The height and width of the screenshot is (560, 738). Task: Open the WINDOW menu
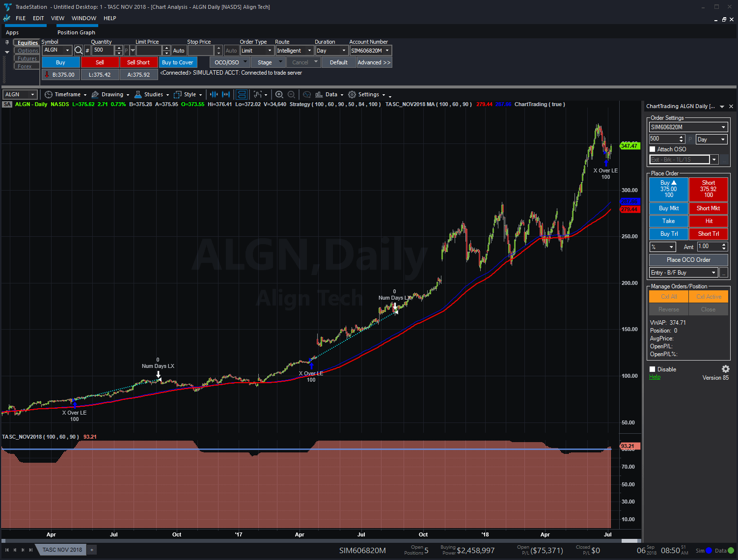[84, 18]
